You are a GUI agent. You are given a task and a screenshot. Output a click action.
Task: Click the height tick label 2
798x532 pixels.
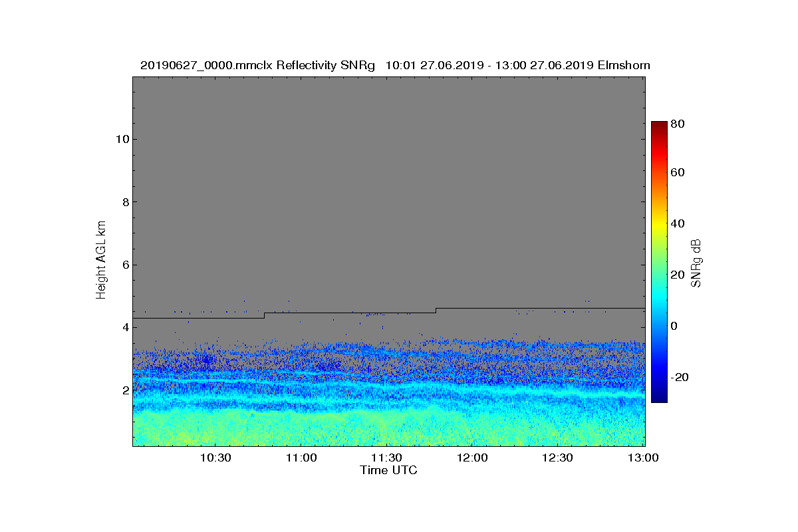[x=124, y=390]
